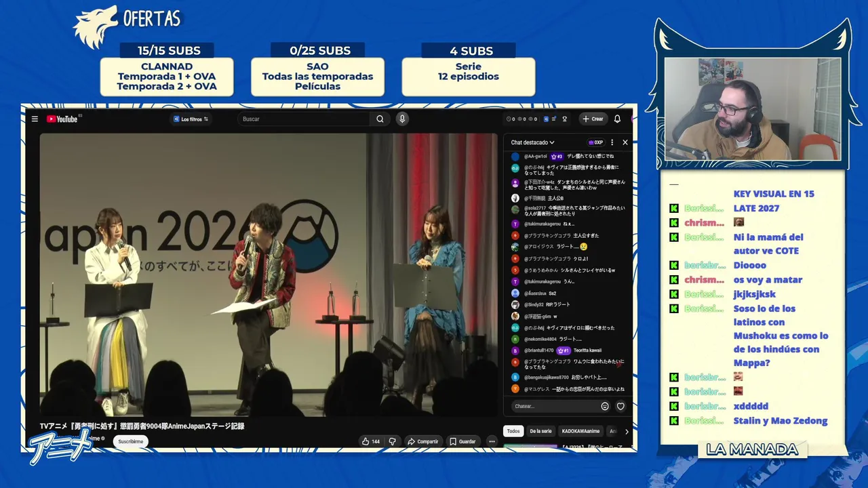
Task: Dislike the video
Action: click(x=392, y=441)
